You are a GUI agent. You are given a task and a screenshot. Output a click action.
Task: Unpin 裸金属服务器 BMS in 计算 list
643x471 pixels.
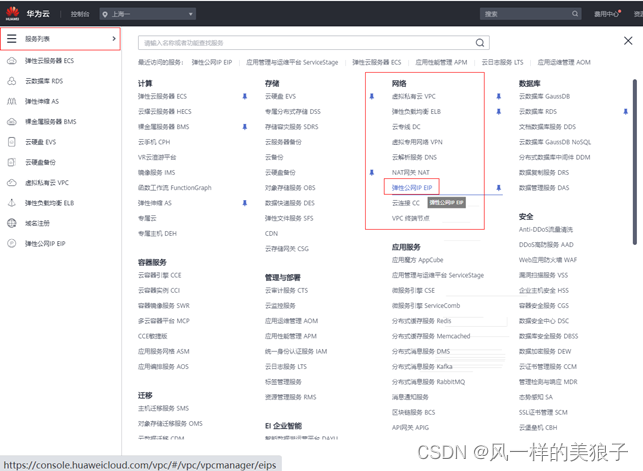coord(245,127)
